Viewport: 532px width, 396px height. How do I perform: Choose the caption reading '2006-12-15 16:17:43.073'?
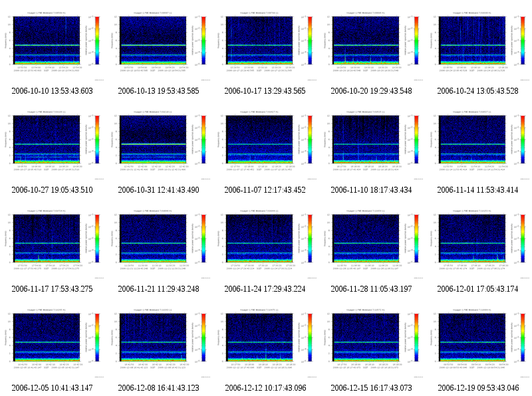[371, 388]
